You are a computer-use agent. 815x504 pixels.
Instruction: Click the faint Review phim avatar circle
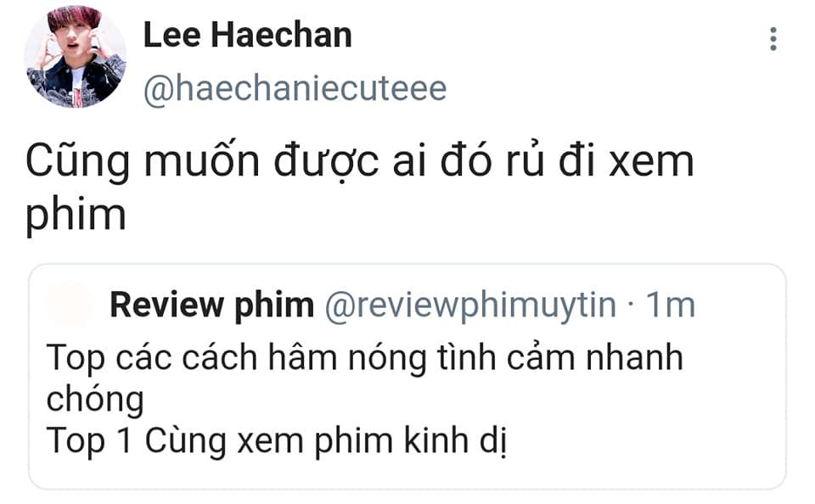point(70,305)
